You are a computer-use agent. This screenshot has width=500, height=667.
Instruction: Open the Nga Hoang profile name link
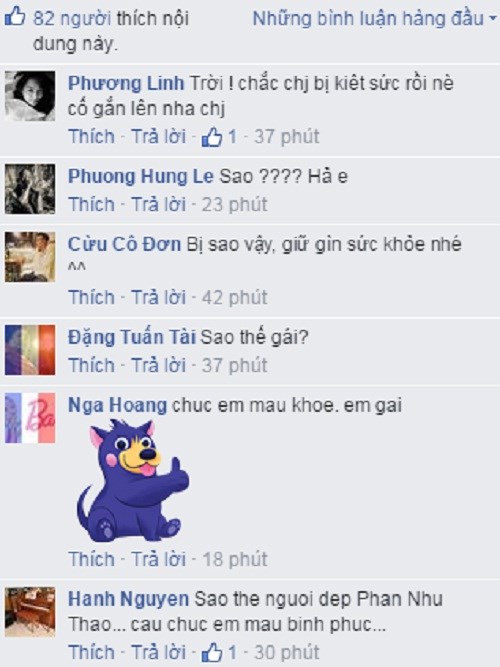point(117,405)
